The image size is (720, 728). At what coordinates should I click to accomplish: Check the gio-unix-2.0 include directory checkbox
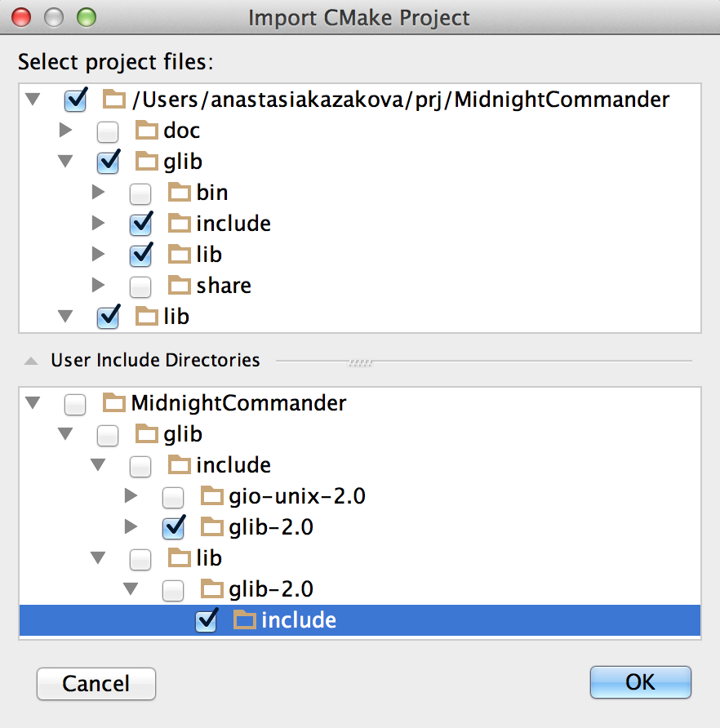click(173, 498)
